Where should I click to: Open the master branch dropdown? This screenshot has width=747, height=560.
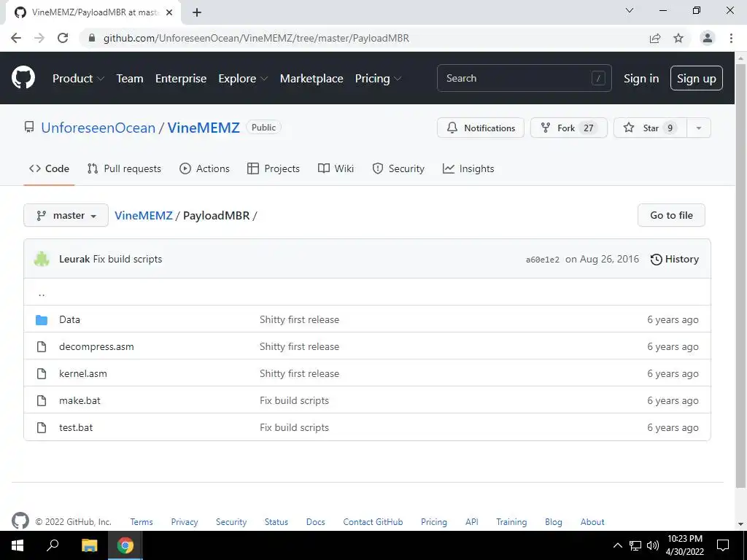(66, 215)
